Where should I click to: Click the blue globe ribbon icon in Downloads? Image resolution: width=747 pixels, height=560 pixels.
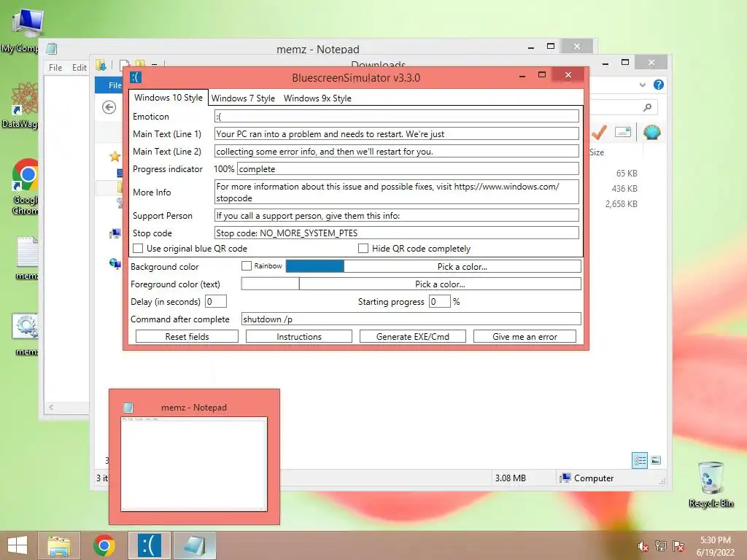[x=651, y=132]
